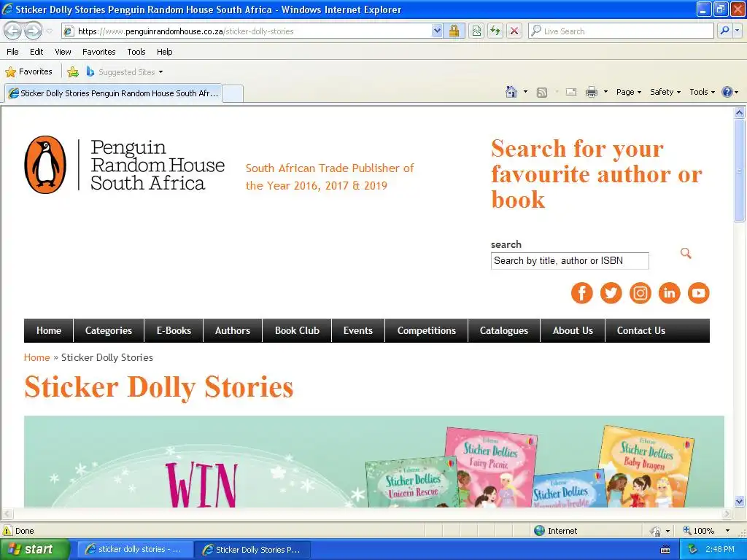Open the Tools menu in menu bar
The height and width of the screenshot is (560, 747).
[136, 52]
